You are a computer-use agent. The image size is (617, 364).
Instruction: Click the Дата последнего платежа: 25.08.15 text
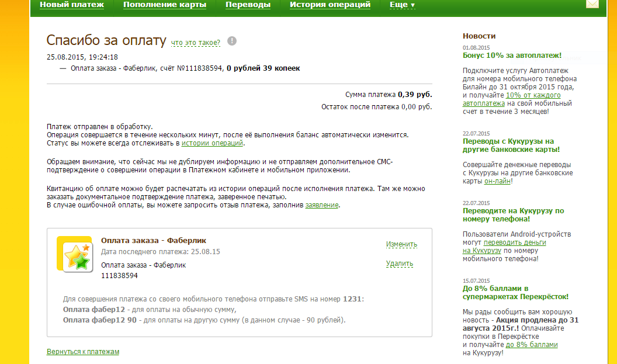click(161, 252)
